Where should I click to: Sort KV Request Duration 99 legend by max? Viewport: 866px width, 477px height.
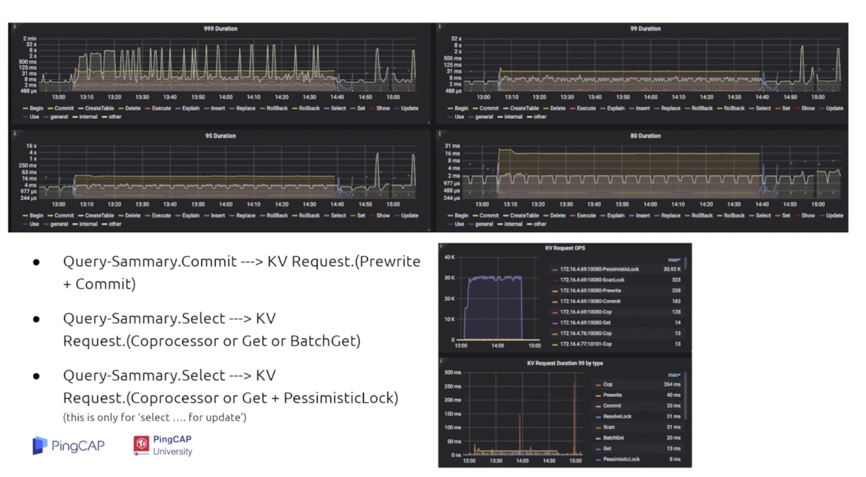[x=674, y=375]
